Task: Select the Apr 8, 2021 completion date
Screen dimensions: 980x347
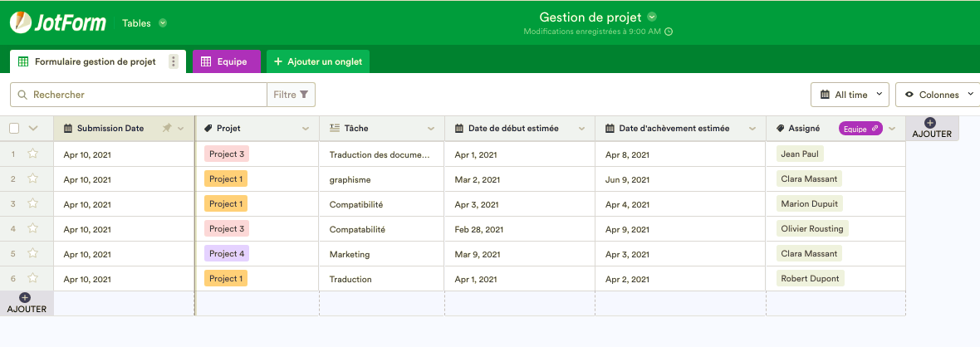Action: point(681,154)
